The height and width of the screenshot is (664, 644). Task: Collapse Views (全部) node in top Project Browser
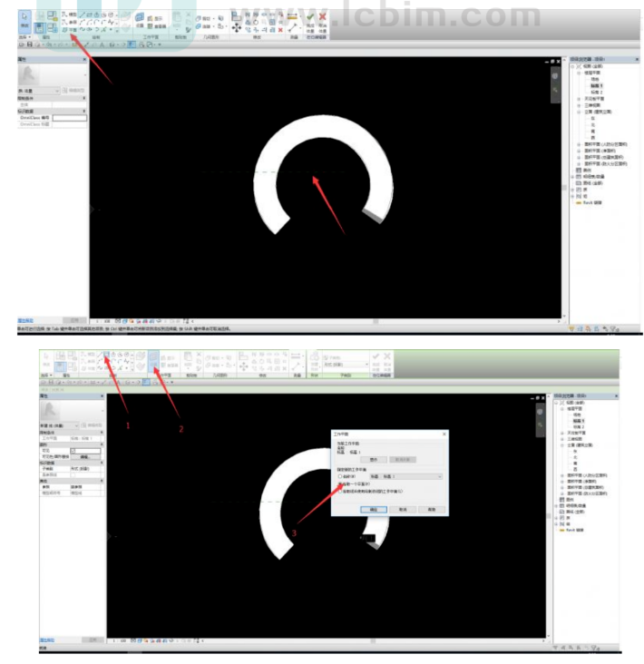[572, 66]
